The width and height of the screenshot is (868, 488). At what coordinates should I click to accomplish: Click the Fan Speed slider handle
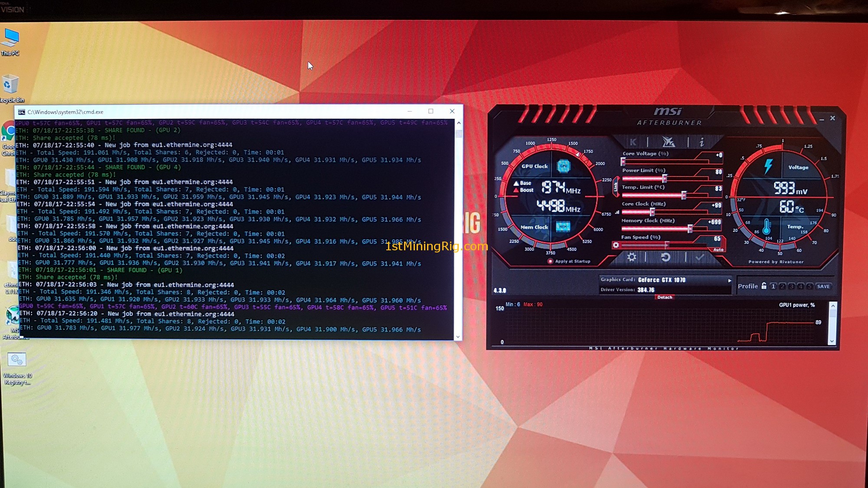coord(667,245)
